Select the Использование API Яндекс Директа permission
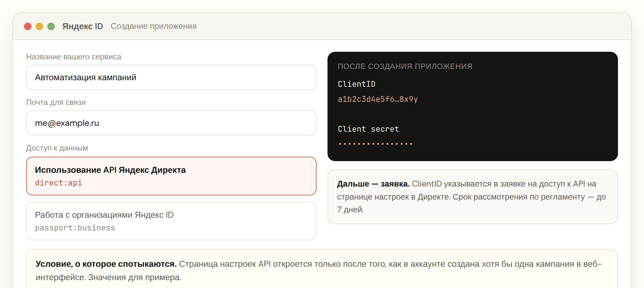Viewport: 644px width, 288px height. tap(171, 176)
